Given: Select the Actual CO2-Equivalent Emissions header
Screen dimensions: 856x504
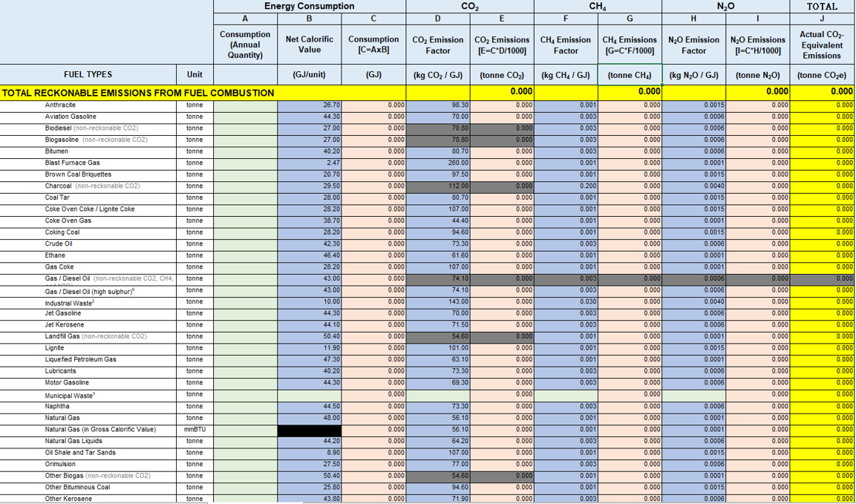Looking at the screenshot, I should click(x=823, y=45).
